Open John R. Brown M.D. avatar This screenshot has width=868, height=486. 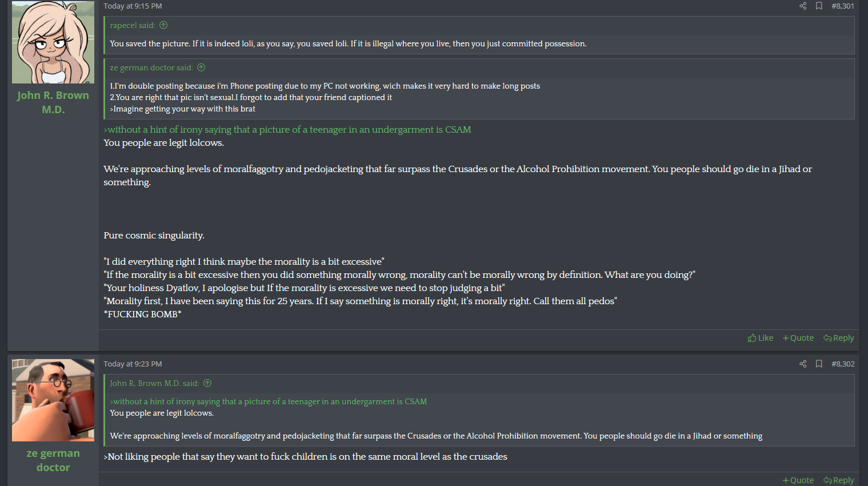[53, 42]
